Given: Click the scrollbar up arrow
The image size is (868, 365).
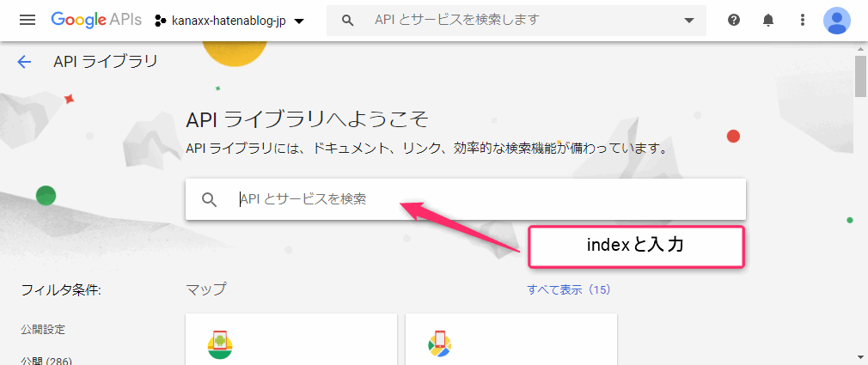Looking at the screenshot, I should coord(861,48).
